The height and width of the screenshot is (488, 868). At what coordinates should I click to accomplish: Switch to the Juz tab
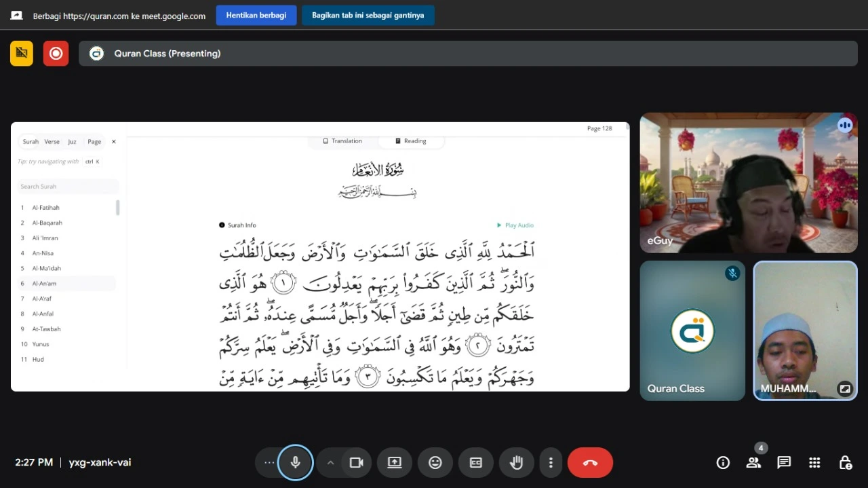click(72, 142)
